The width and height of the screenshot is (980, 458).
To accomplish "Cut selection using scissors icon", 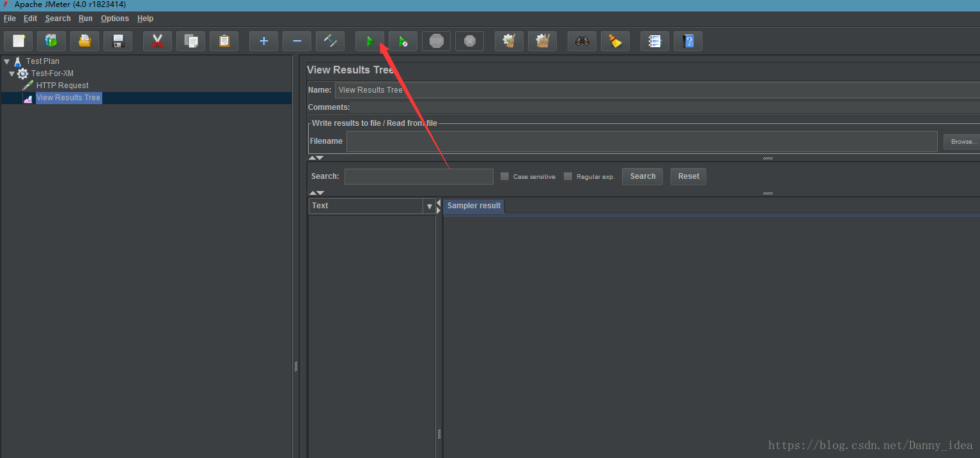I will (157, 41).
